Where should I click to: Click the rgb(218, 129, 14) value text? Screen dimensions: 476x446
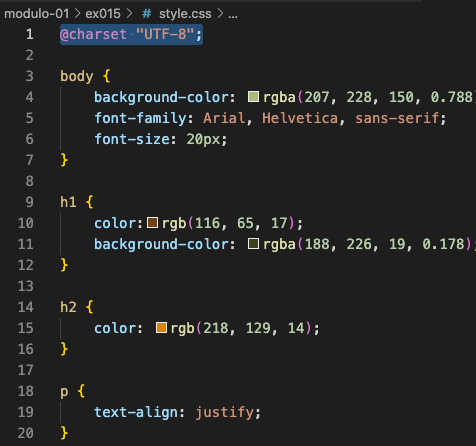(x=241, y=328)
